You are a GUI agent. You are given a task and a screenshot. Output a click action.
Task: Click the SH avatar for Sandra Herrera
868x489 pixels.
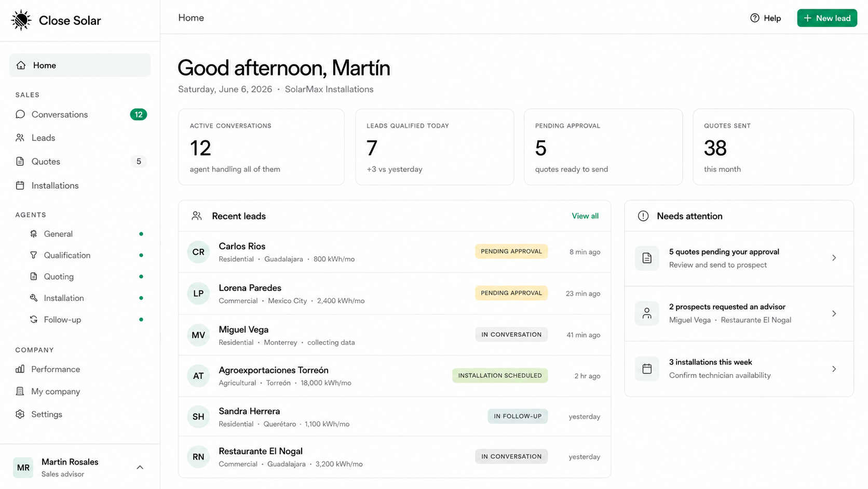[x=198, y=417]
